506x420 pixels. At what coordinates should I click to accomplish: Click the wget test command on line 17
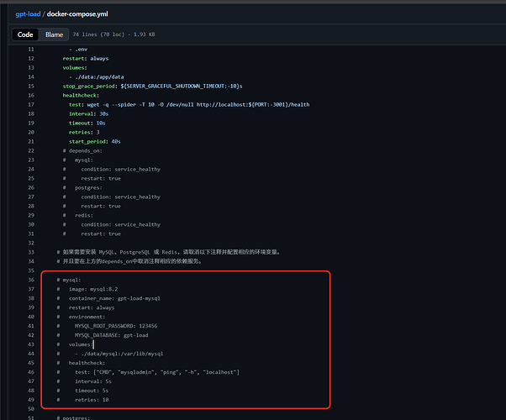(189, 104)
